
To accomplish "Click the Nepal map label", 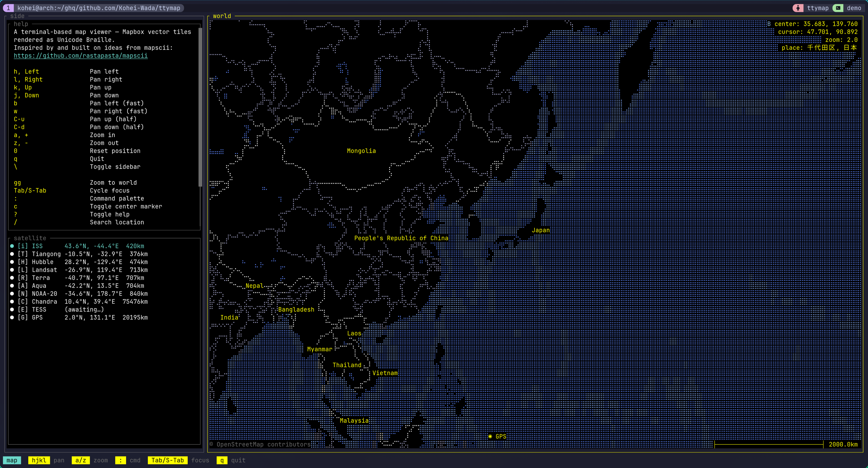I will click(254, 286).
